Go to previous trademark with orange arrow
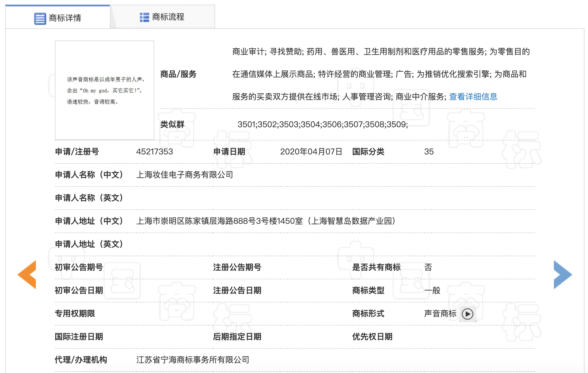 point(27,274)
